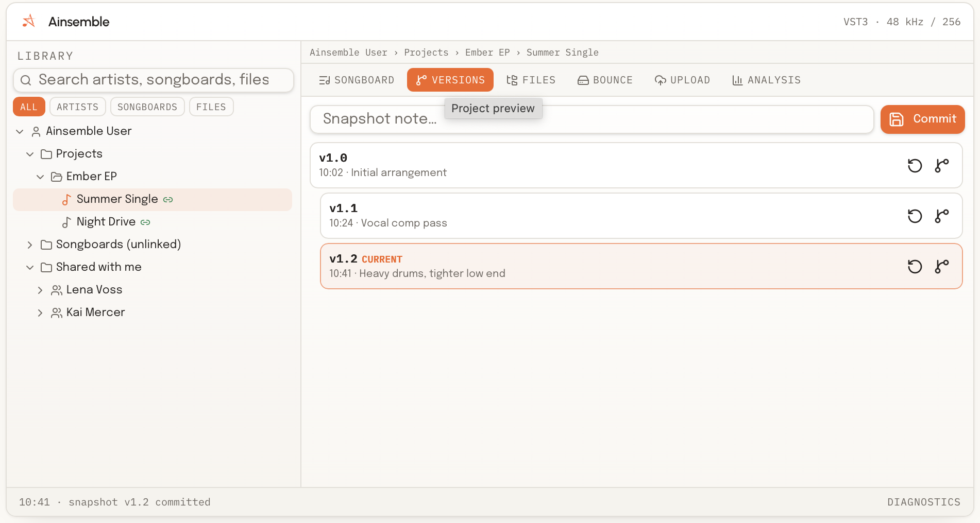Restore snapshot v1.0 with the revert icon
This screenshot has height=523, width=980.
pos(915,166)
